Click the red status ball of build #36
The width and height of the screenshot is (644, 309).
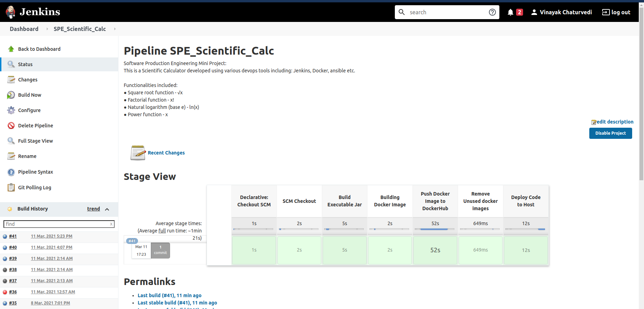[x=5, y=292]
